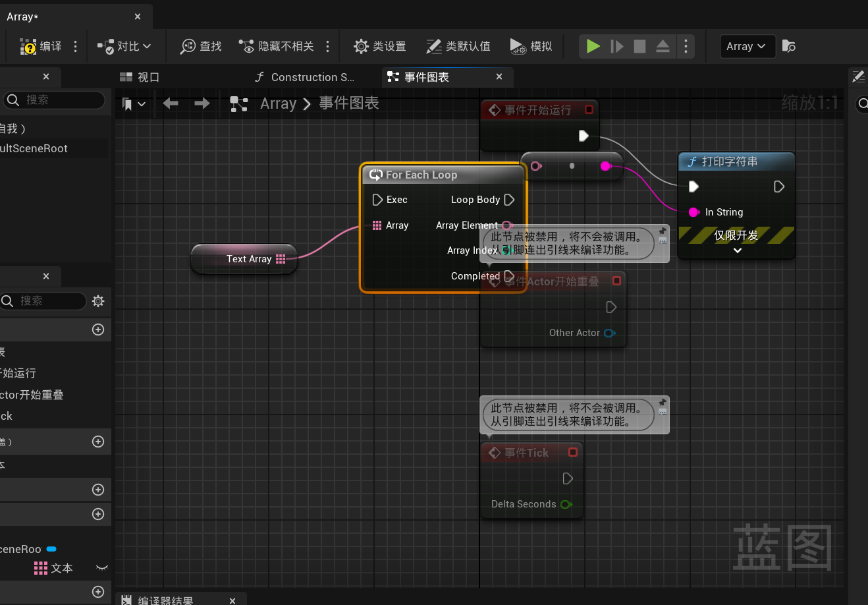Click the top add (+) button under search
The width and height of the screenshot is (868, 605).
(98, 330)
